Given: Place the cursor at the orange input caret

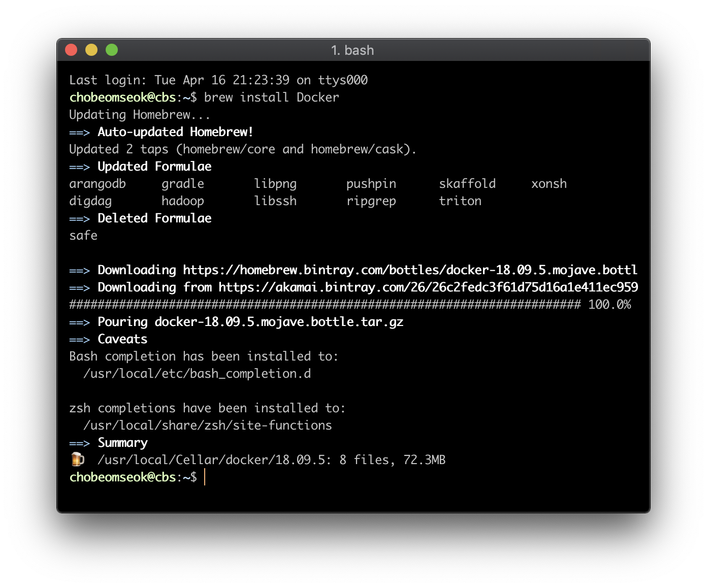Looking at the screenshot, I should click(x=205, y=477).
